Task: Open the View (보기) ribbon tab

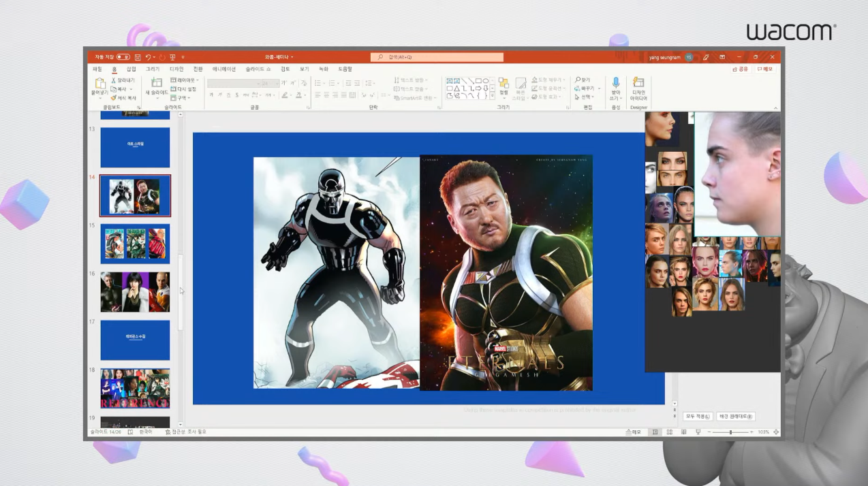Action: [305, 69]
